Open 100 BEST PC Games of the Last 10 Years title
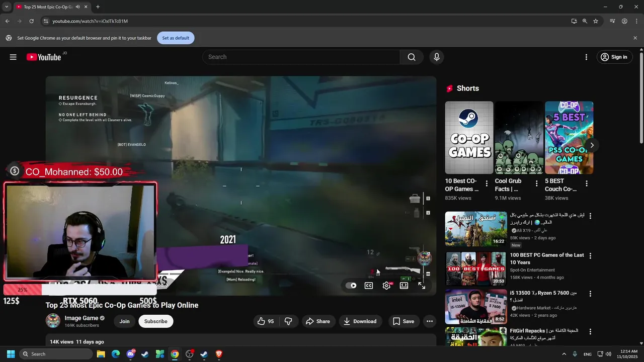This screenshot has width=644, height=362. 547,258
